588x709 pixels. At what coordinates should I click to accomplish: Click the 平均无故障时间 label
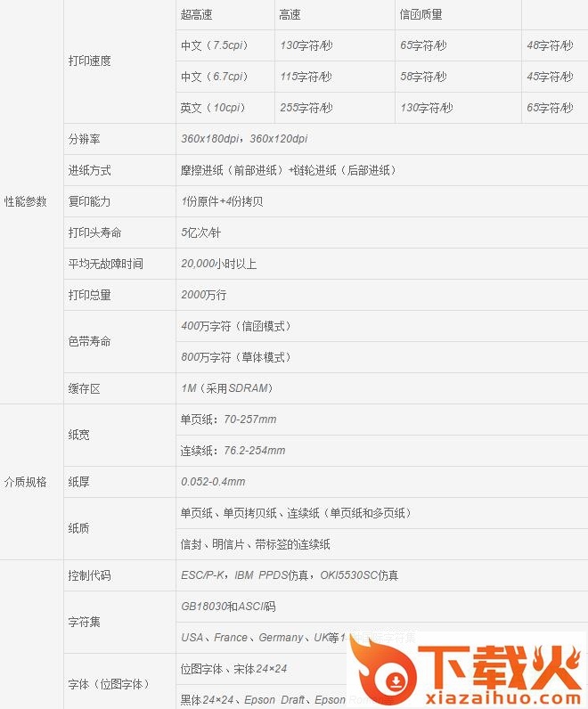click(106, 264)
